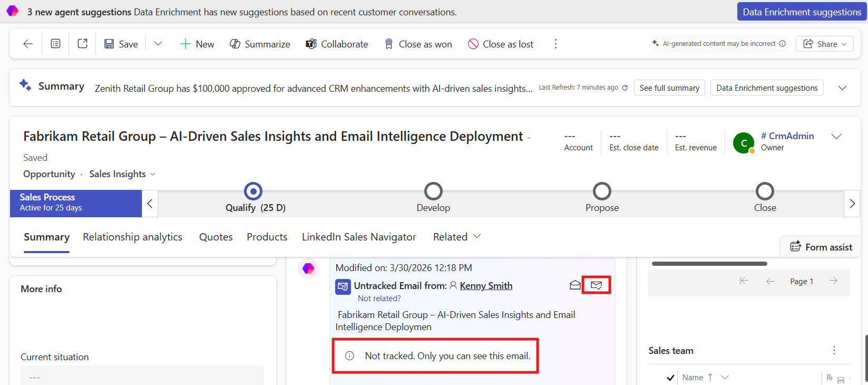Open LinkedIn Sales Navigator tab
The image size is (868, 385).
coord(359,237)
